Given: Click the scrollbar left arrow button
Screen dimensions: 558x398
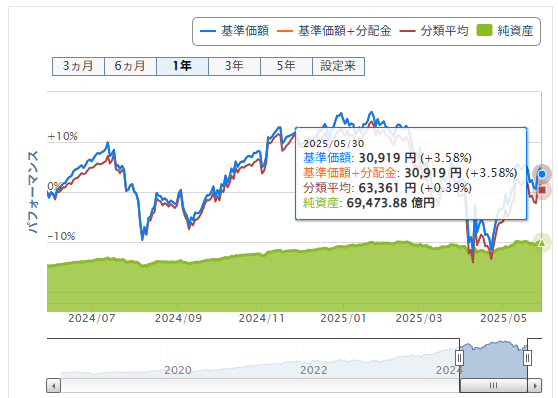Looking at the screenshot, I should [x=54, y=386].
